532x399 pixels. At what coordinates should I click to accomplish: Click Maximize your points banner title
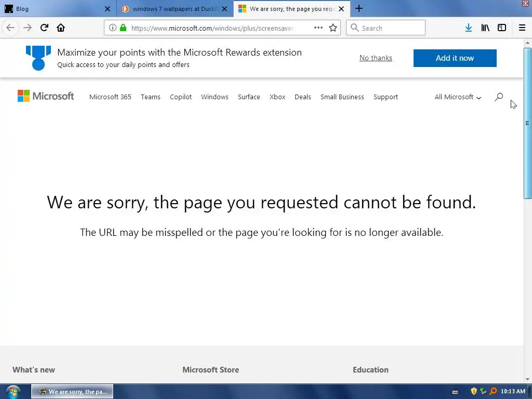point(179,52)
